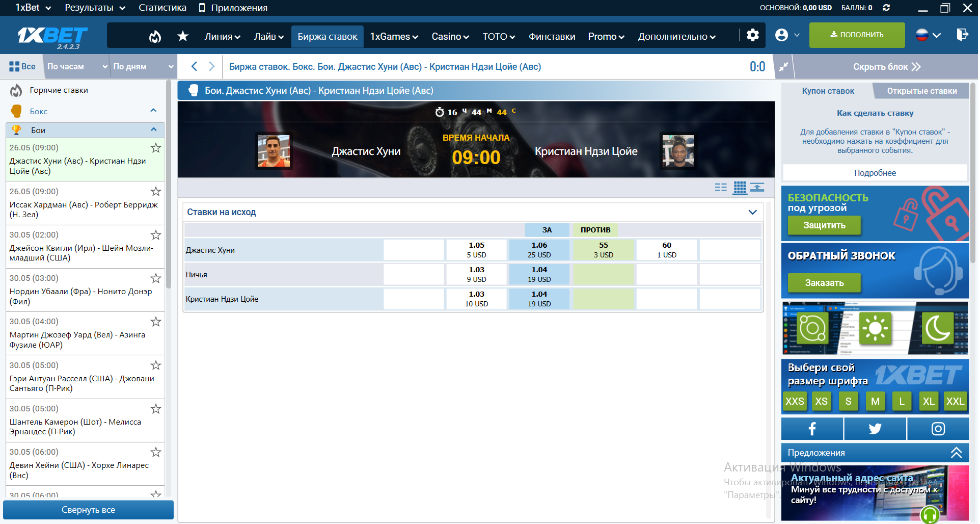This screenshot has height=524, width=980.
Task: Star the Иссак Хардман - Роберт Берридж fight
Action: pos(156,191)
